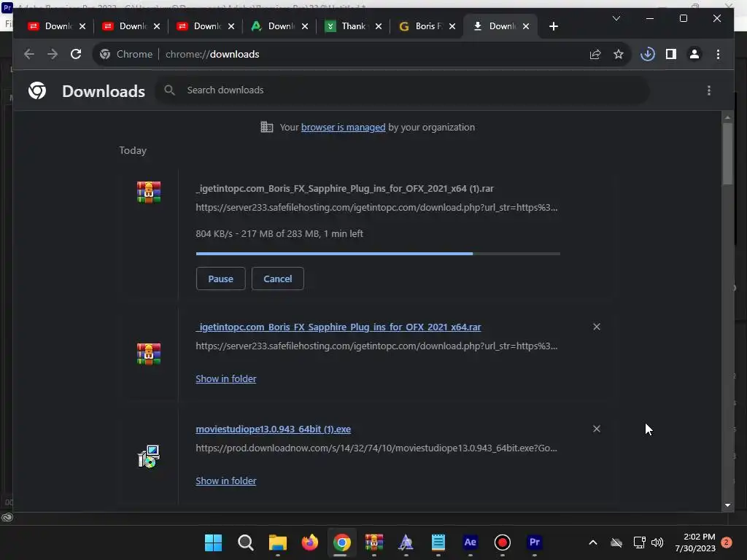Open the volume control in system tray

click(657, 542)
